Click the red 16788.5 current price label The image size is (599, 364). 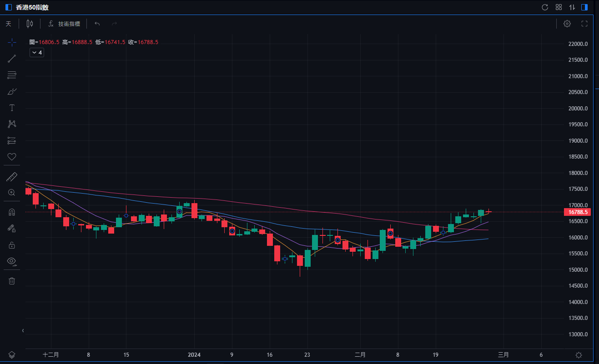[x=578, y=212]
